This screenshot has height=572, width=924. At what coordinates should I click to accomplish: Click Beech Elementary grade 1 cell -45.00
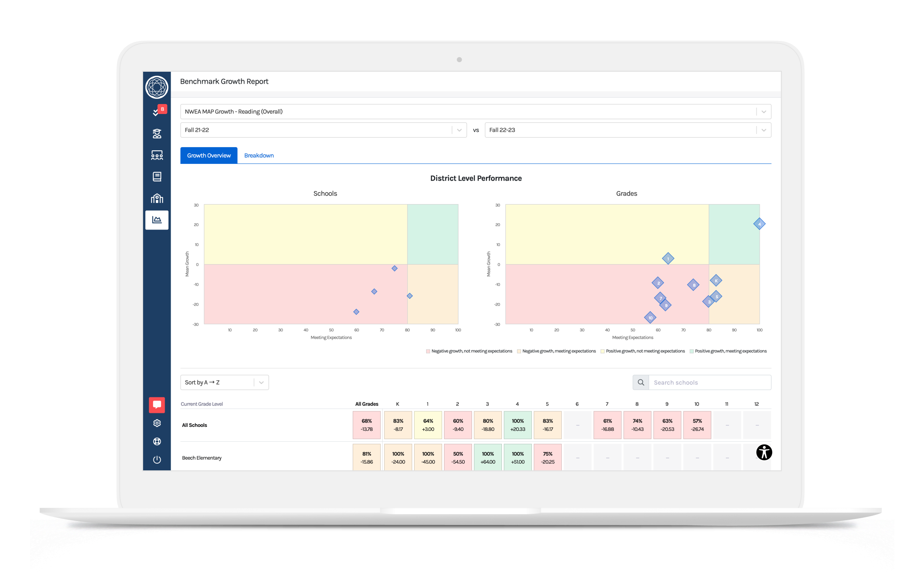428,458
